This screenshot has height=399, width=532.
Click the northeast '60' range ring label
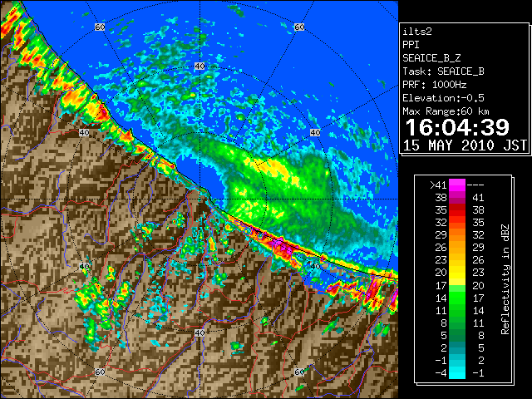pos(299,27)
